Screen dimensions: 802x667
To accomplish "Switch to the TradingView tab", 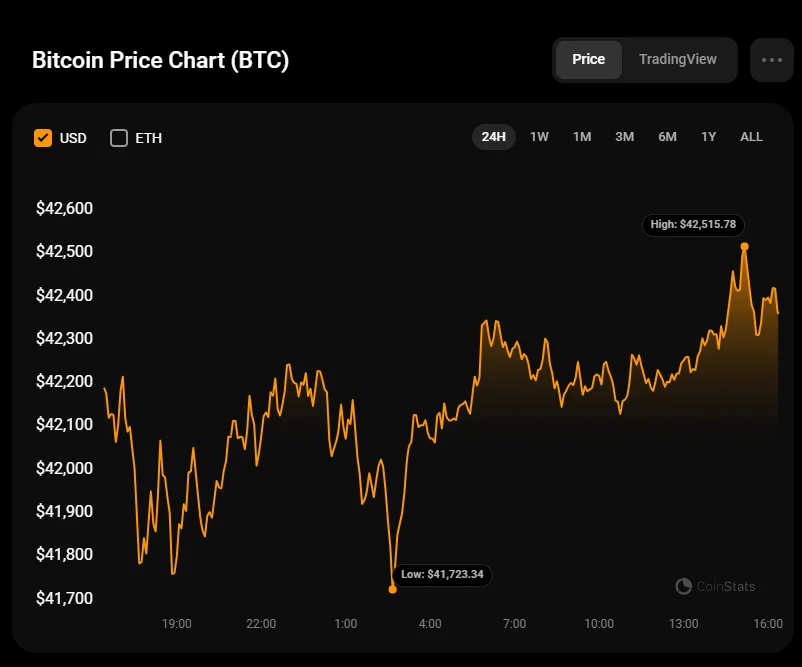I will [x=677, y=59].
